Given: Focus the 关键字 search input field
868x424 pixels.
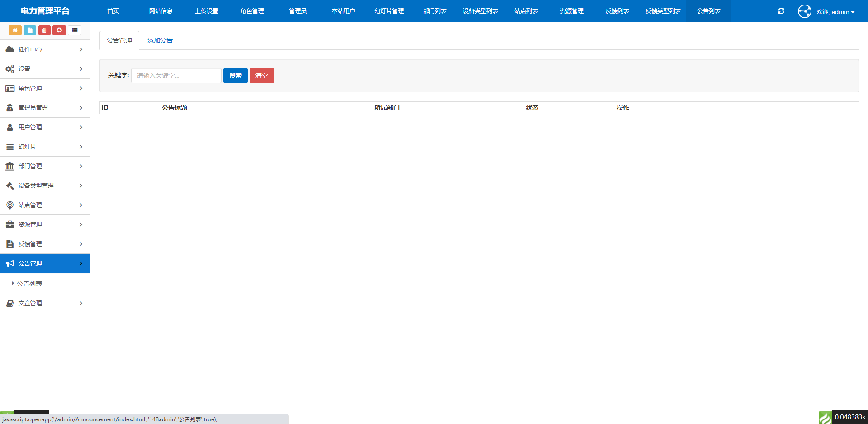Looking at the screenshot, I should tap(176, 76).
